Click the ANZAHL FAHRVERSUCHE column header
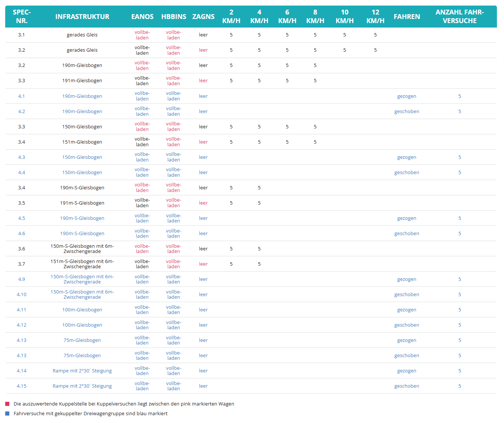Screen dimensions: 504x423 tap(459, 17)
